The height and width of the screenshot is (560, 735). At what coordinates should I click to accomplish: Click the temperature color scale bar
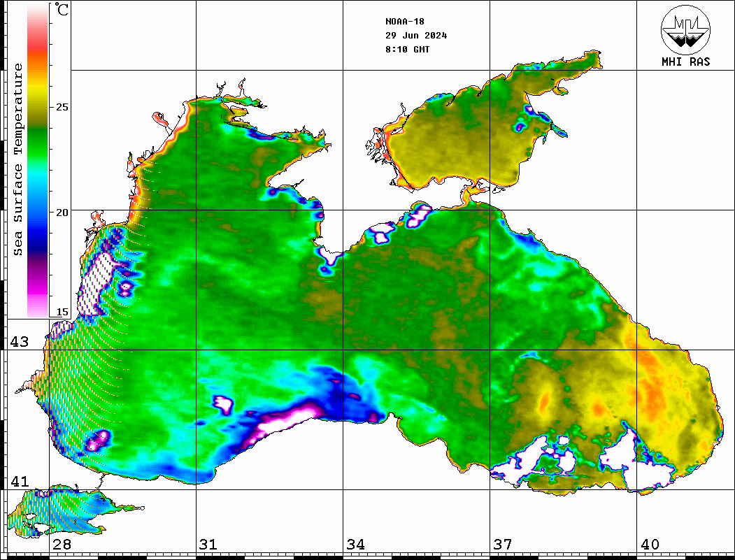coord(38,161)
